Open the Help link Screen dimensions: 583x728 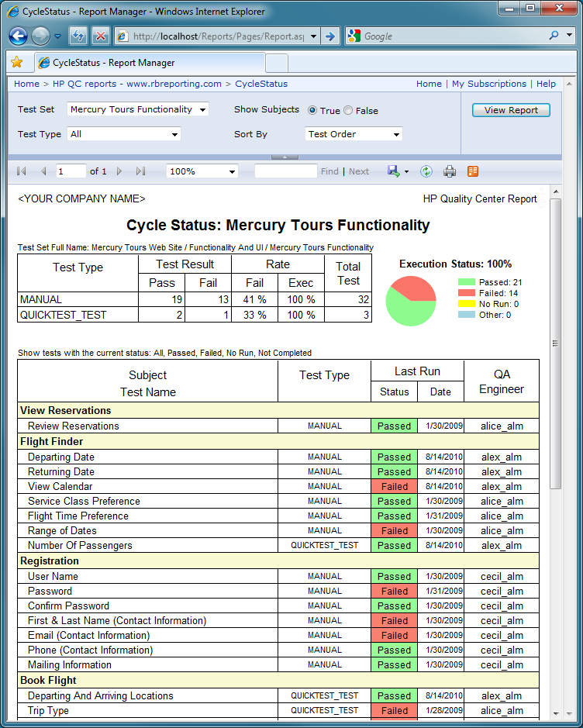tap(546, 84)
